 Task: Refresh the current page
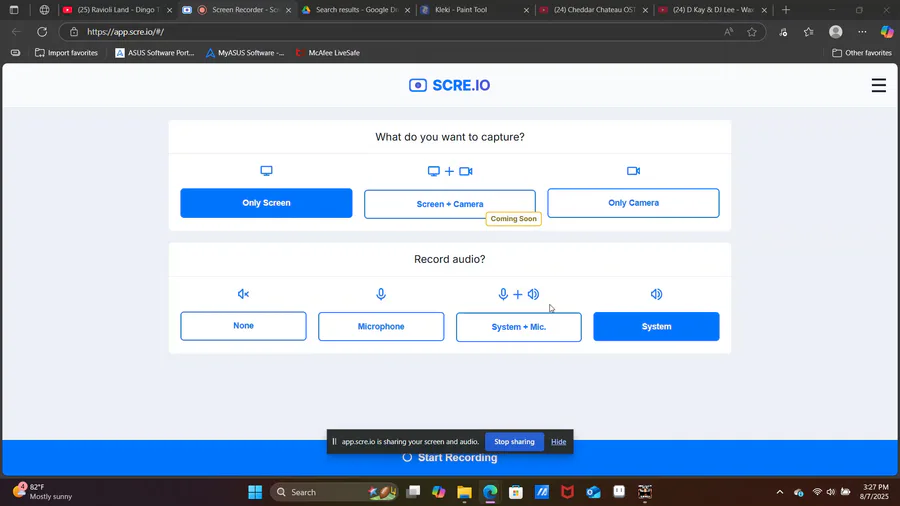coord(42,32)
